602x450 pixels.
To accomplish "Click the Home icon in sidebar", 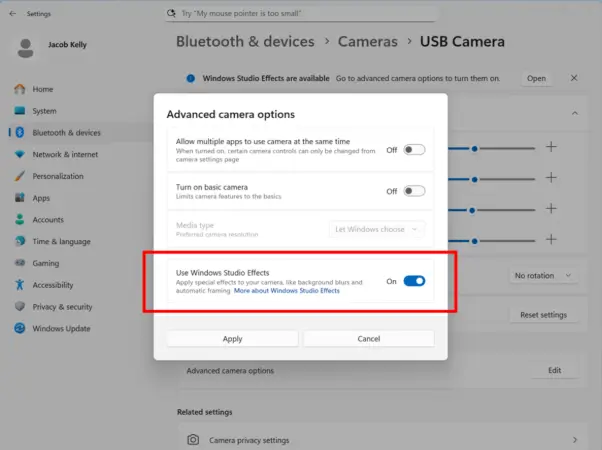I will (x=19, y=89).
